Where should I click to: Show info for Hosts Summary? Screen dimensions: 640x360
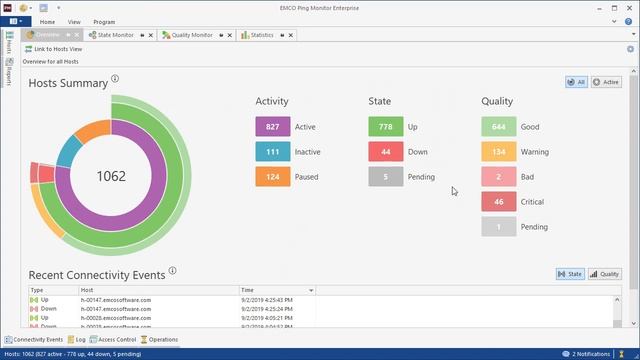coord(115,78)
